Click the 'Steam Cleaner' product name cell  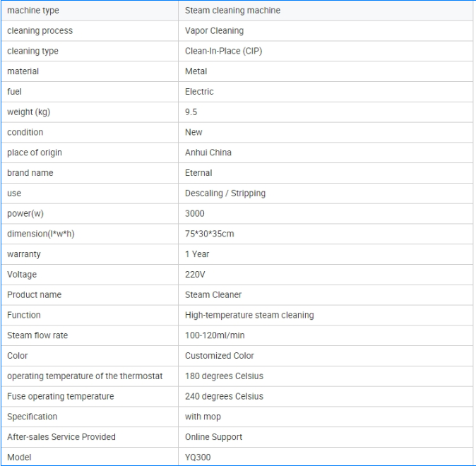[x=213, y=295]
